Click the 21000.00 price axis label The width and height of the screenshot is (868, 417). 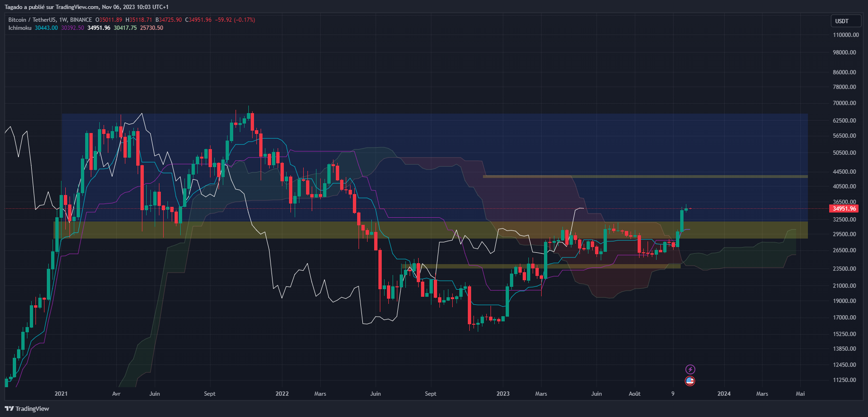point(844,286)
